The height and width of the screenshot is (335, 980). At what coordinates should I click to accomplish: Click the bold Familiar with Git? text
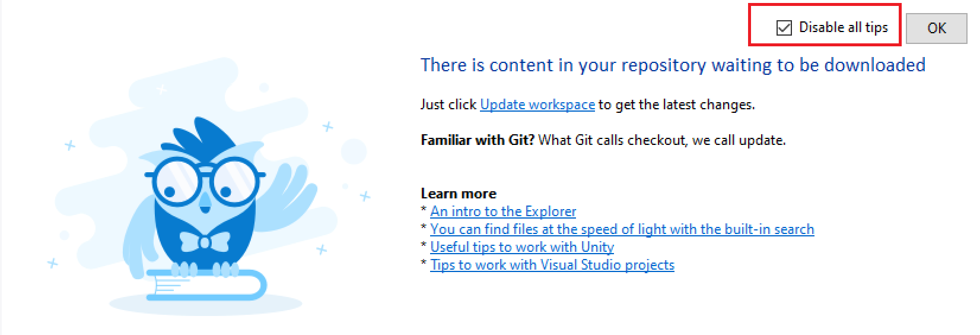click(478, 140)
